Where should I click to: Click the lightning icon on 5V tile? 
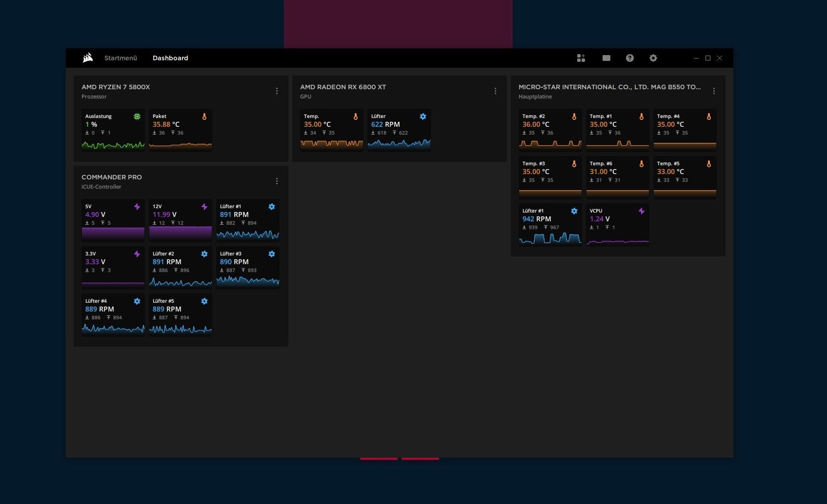click(137, 207)
